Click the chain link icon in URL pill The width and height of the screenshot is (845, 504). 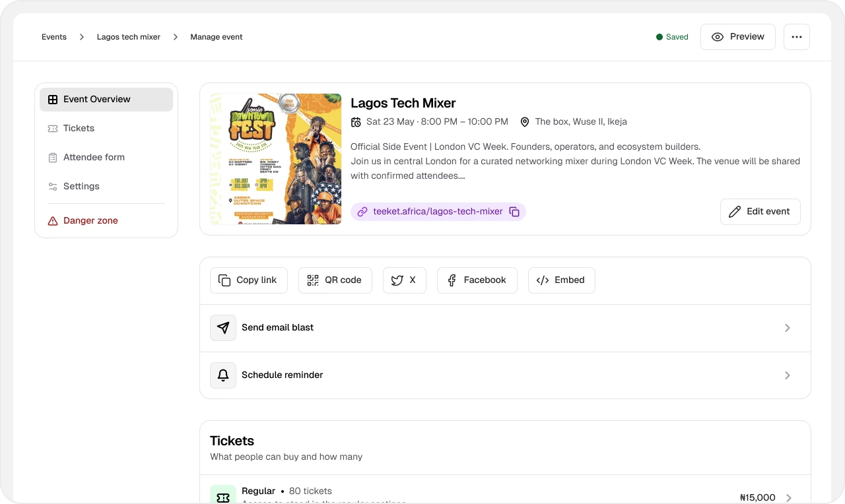coord(362,212)
